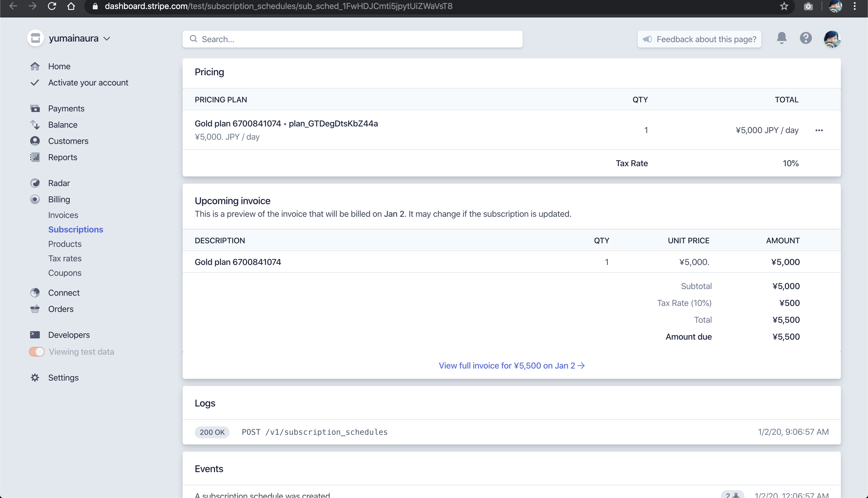Click View full invoice for ¥5,500 link
This screenshot has height=498, width=868.
pyautogui.click(x=511, y=366)
